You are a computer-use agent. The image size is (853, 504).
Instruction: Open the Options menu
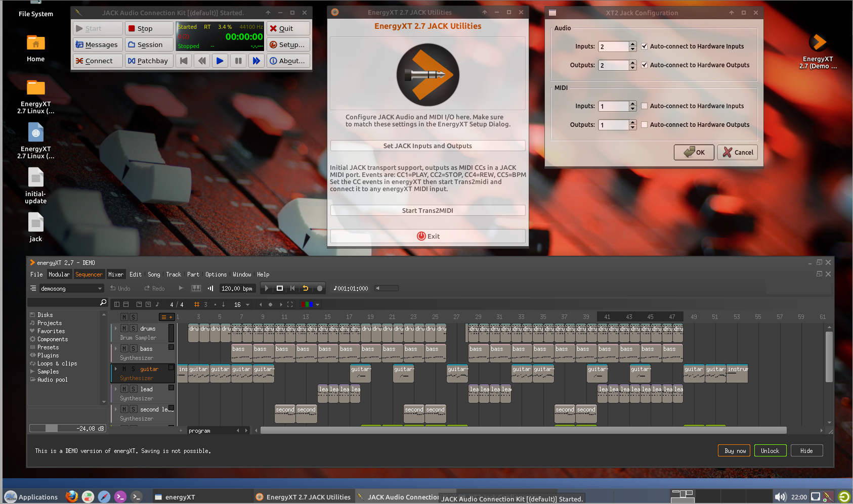216,274
